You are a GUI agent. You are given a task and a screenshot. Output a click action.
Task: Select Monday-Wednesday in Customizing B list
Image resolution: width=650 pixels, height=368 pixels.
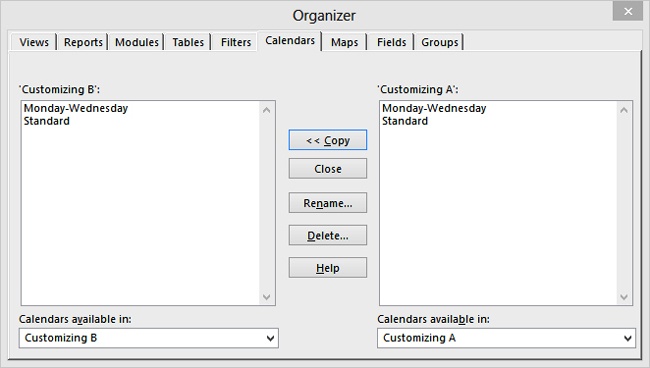coord(76,108)
